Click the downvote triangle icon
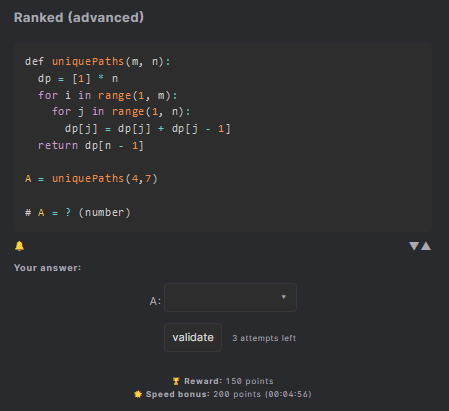 tap(414, 246)
